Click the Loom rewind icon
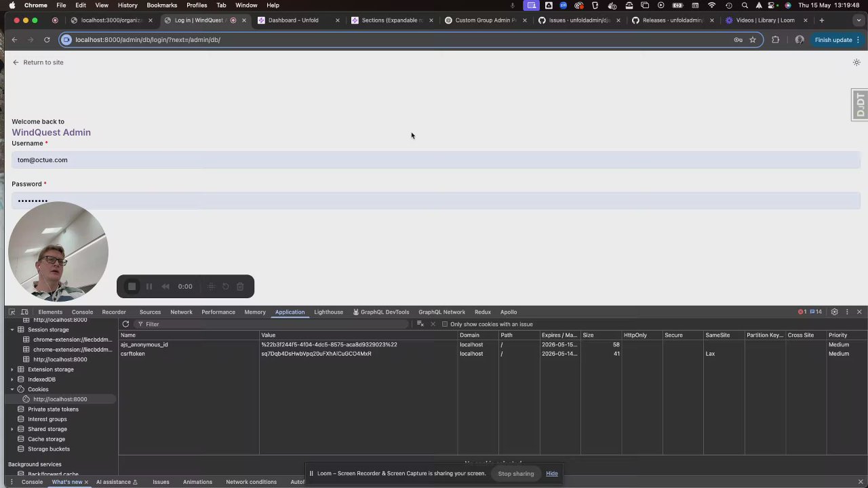868x488 pixels. (165, 287)
